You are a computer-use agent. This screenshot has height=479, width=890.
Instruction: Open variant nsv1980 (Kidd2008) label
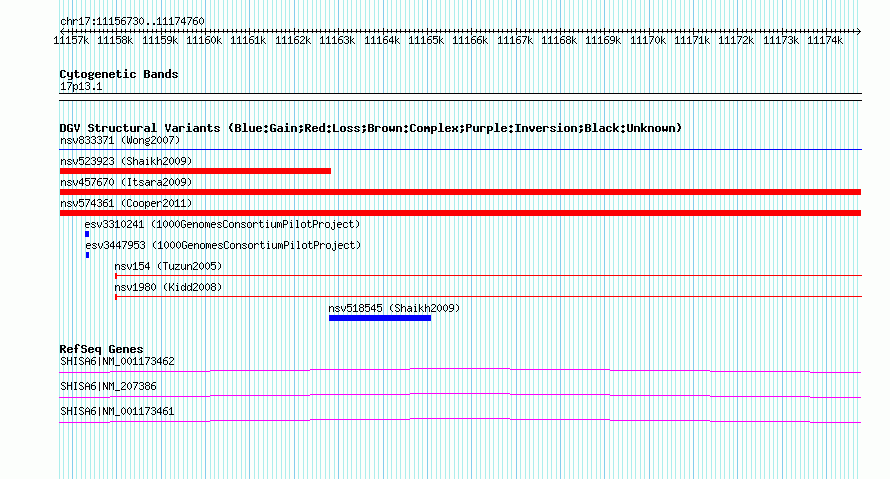tap(168, 287)
